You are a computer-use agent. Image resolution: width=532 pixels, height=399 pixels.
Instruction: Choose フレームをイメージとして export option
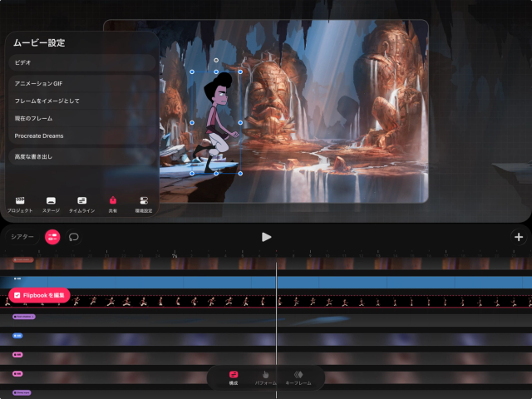pyautogui.click(x=82, y=101)
